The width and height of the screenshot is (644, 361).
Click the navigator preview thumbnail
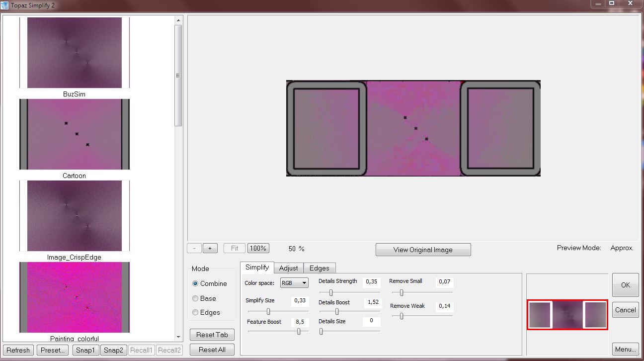tap(567, 315)
